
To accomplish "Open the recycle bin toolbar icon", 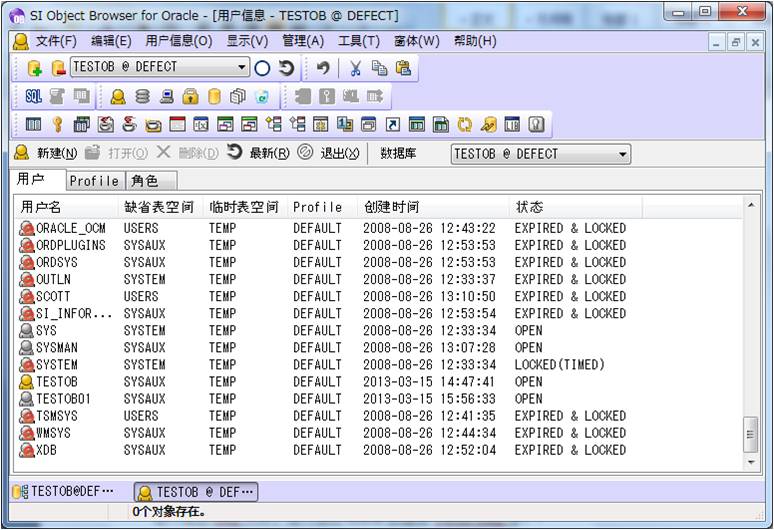I will pyautogui.click(x=262, y=96).
